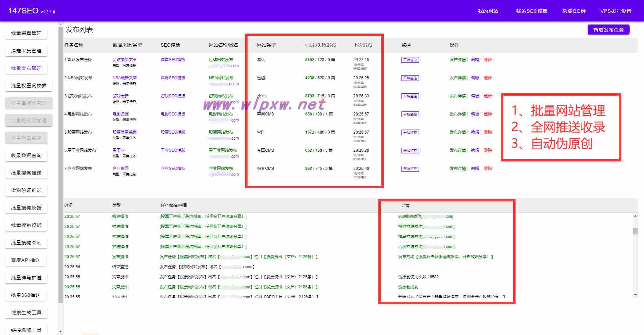Open VPS拨号设置 in top navigation
This screenshot has height=335, width=644.
pyautogui.click(x=615, y=11)
